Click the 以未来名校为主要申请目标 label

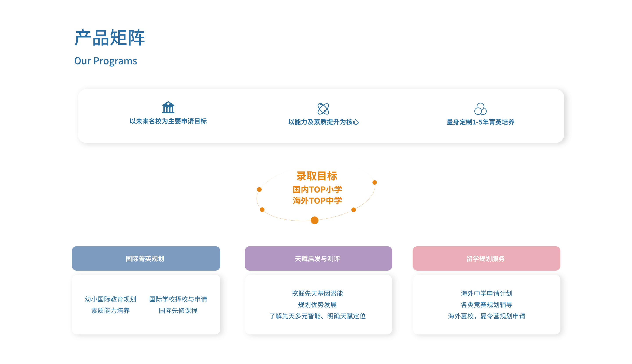click(168, 121)
